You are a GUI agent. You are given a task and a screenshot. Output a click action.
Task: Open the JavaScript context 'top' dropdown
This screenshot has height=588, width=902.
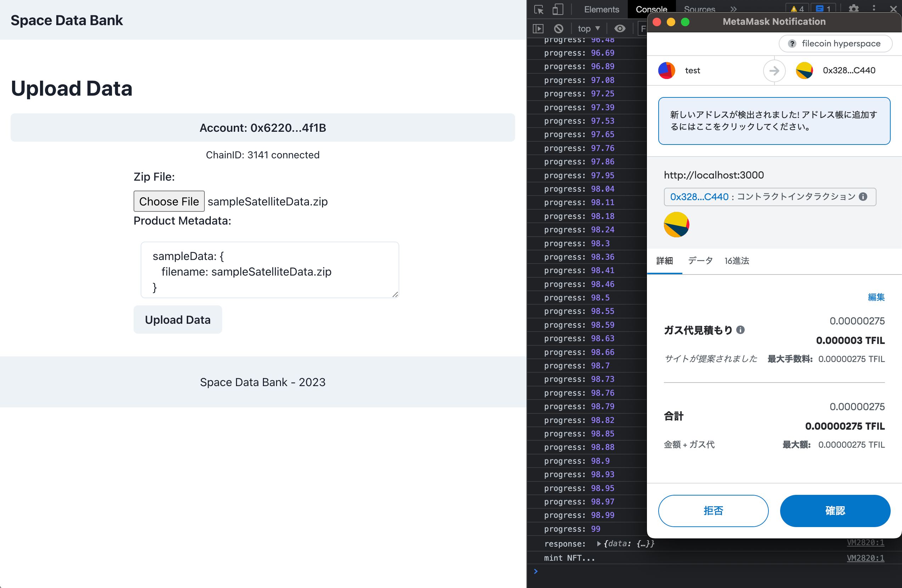click(x=588, y=28)
